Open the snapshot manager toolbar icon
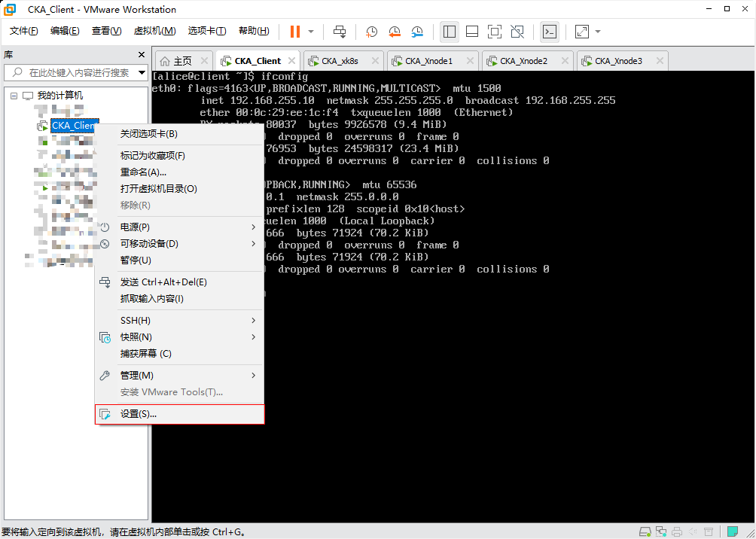Viewport: 756px width, 539px height. [x=418, y=32]
